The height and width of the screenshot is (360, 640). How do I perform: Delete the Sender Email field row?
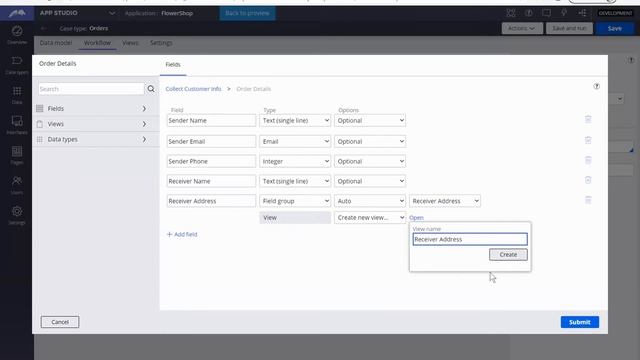(x=588, y=140)
